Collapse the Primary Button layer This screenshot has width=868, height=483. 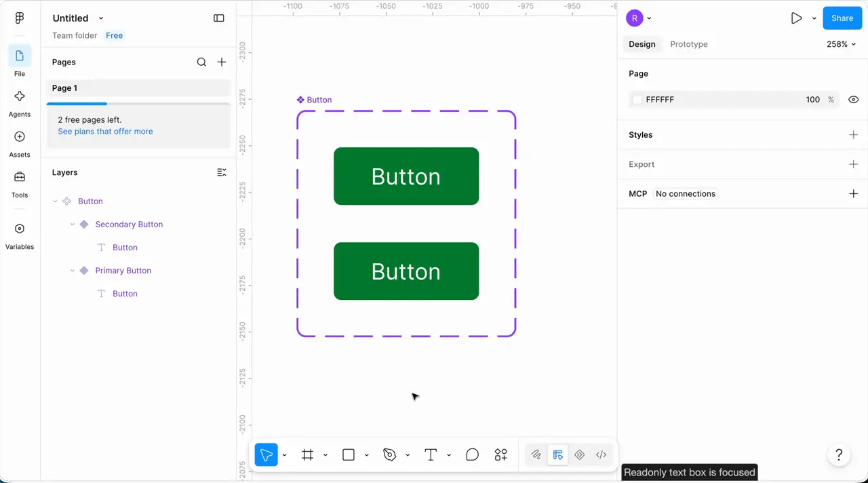(x=73, y=271)
